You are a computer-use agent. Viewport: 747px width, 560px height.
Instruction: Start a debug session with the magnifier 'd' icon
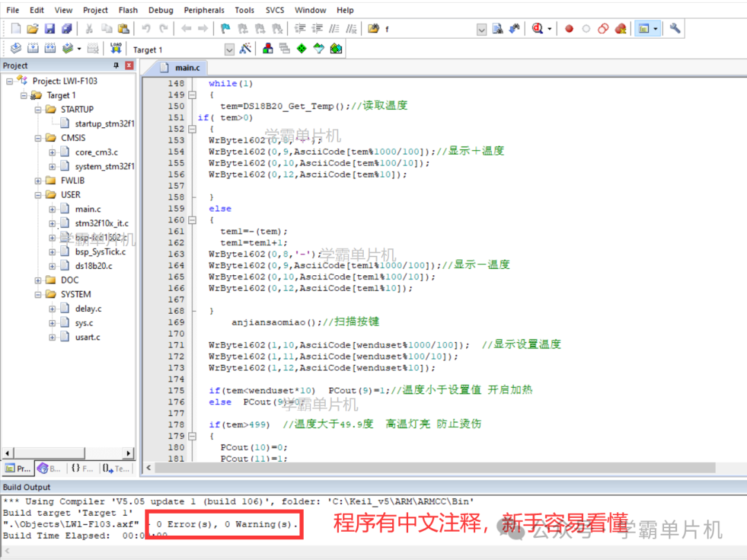537,28
